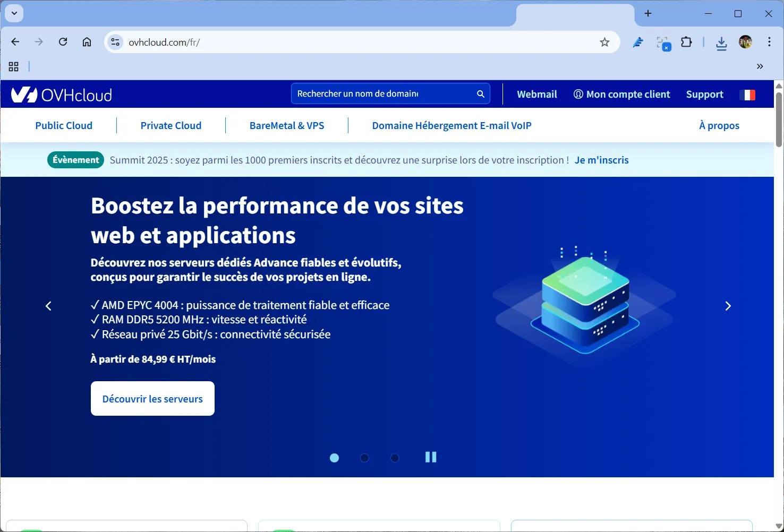
Task: Click the headline Boostez la performance
Action: click(277, 220)
